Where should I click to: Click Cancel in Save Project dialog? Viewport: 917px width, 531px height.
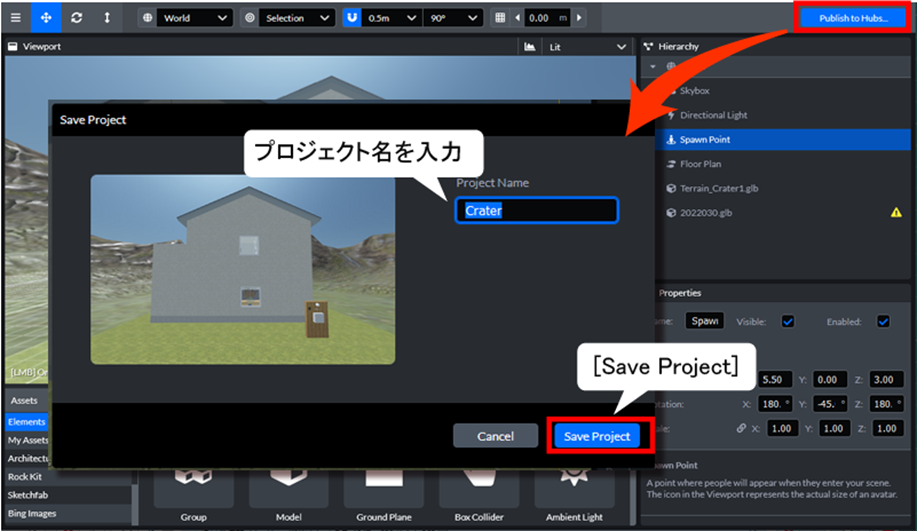pyautogui.click(x=495, y=436)
